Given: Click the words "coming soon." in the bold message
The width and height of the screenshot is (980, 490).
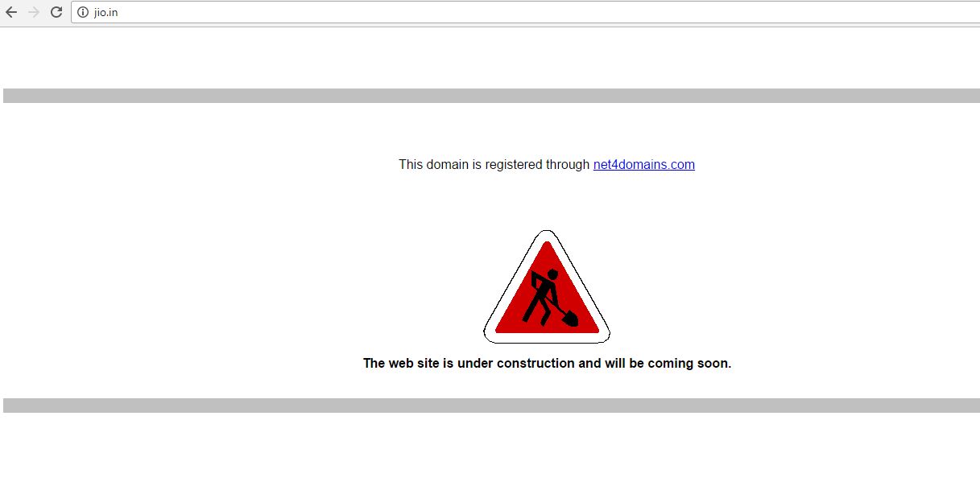Looking at the screenshot, I should pyautogui.click(x=689, y=363).
